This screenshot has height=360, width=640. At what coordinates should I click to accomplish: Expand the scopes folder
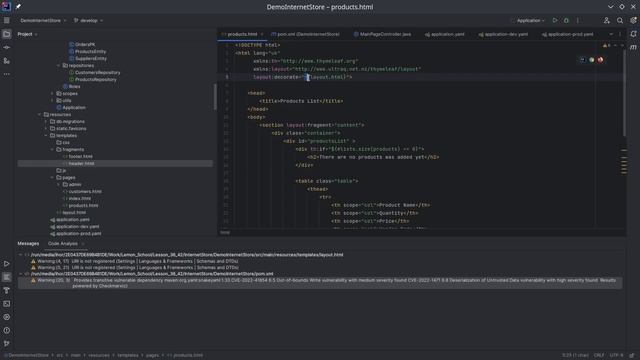[52, 93]
